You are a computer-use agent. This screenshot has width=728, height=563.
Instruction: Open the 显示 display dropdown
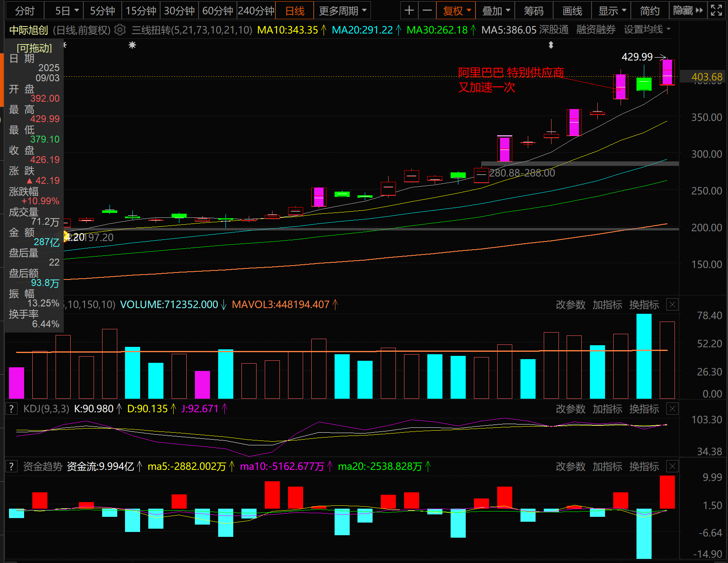click(612, 11)
